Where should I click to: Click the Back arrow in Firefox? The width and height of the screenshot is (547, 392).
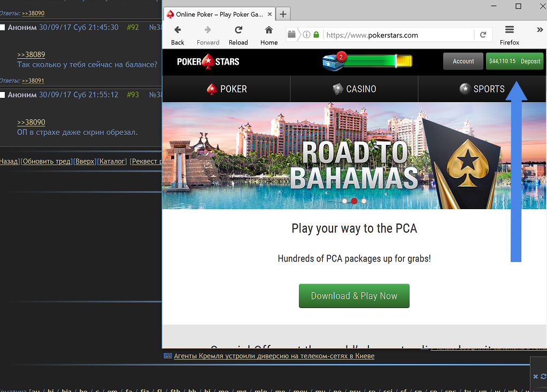click(x=178, y=30)
